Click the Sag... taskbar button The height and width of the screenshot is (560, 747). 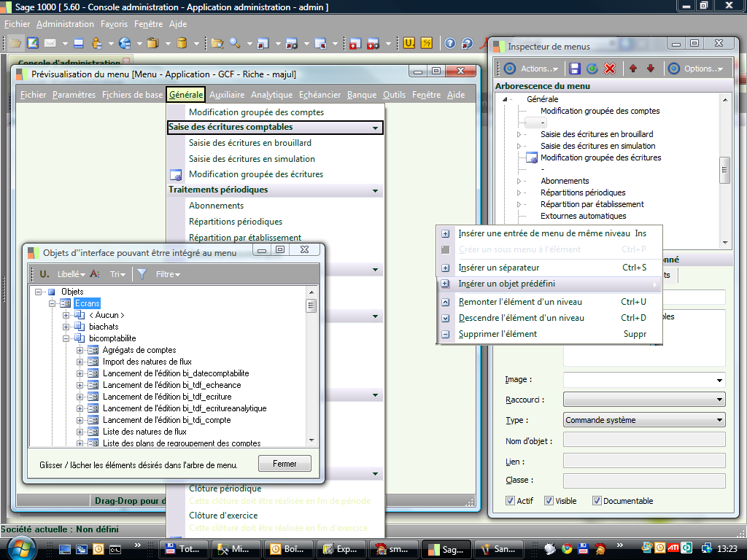(x=446, y=549)
